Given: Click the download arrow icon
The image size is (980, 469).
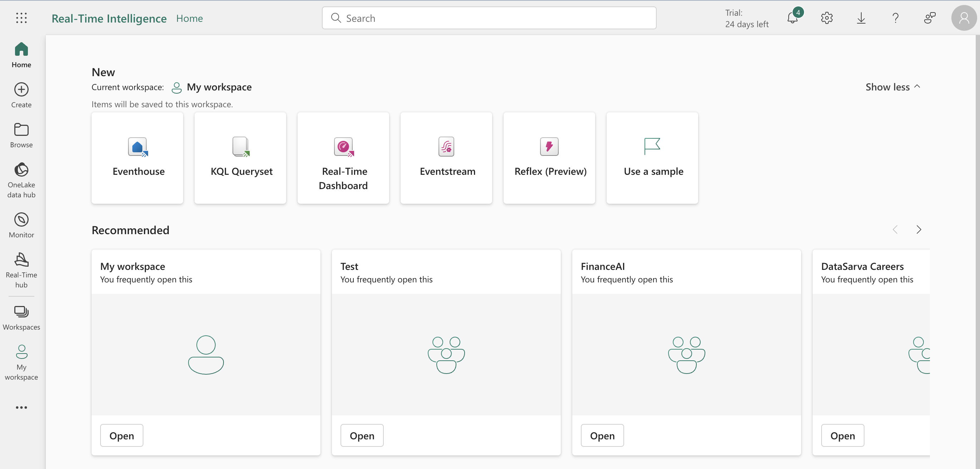Looking at the screenshot, I should [x=861, y=18].
